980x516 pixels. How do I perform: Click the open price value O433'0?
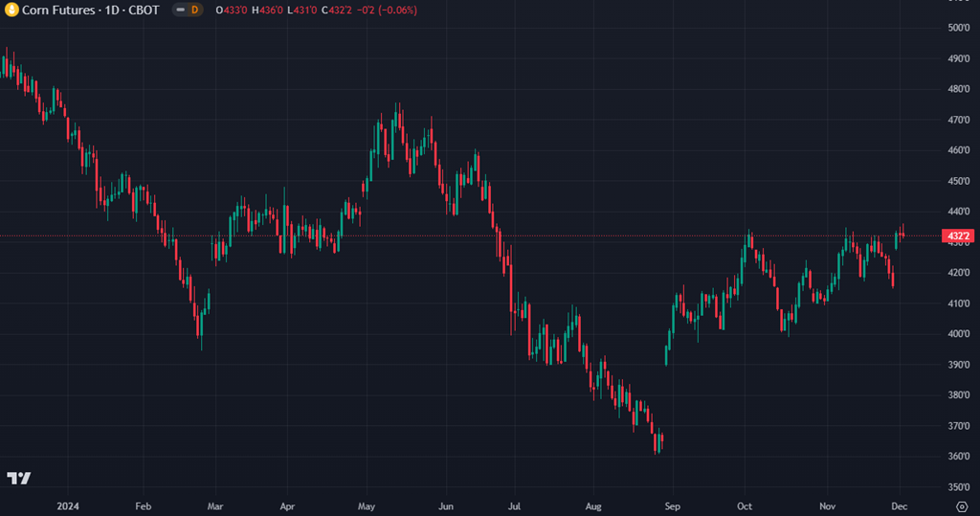pyautogui.click(x=232, y=10)
